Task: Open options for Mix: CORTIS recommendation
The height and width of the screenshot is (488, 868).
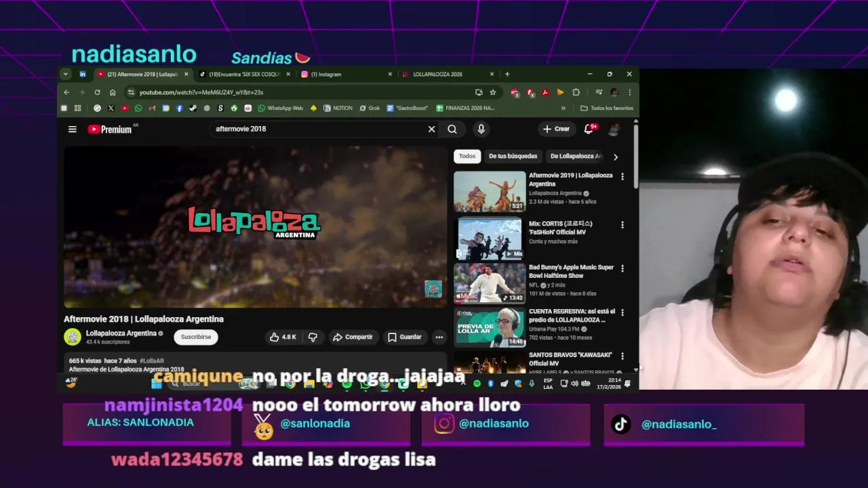Action: click(x=622, y=225)
